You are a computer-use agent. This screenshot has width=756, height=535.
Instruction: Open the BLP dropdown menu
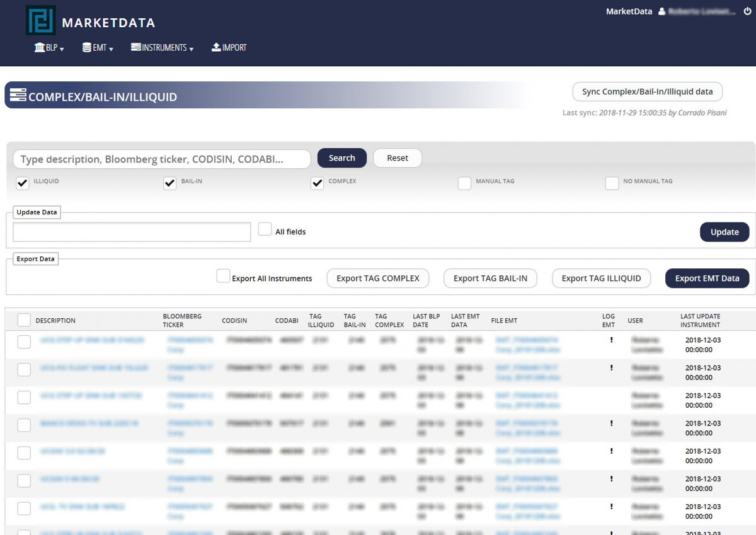point(49,47)
